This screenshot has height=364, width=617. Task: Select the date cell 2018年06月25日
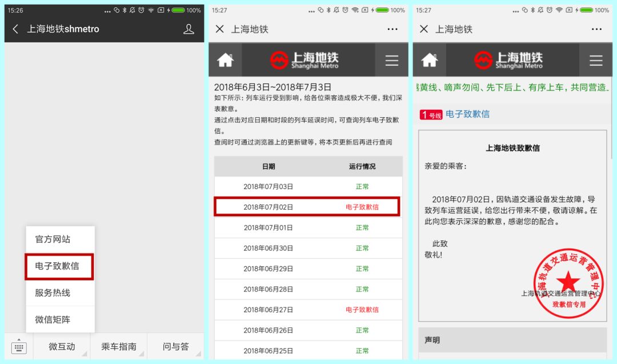pyautogui.click(x=269, y=351)
